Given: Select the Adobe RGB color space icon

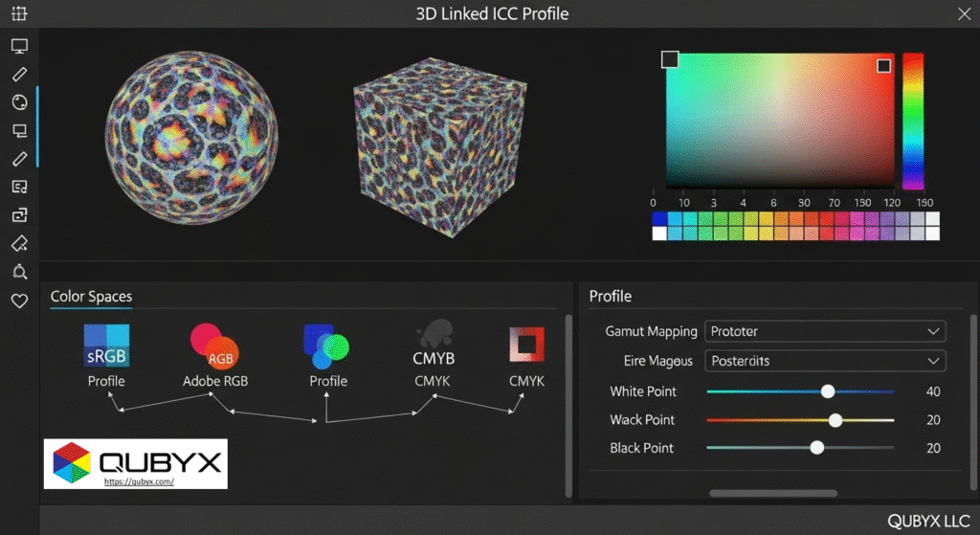Looking at the screenshot, I should [214, 346].
